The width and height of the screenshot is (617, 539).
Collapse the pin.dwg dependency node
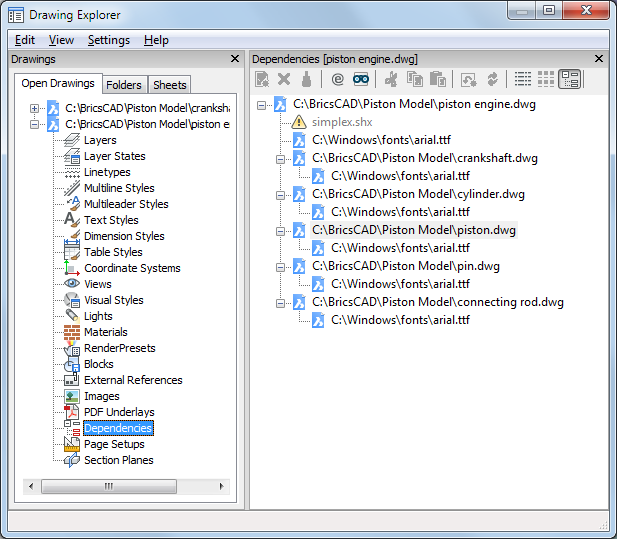280,267
